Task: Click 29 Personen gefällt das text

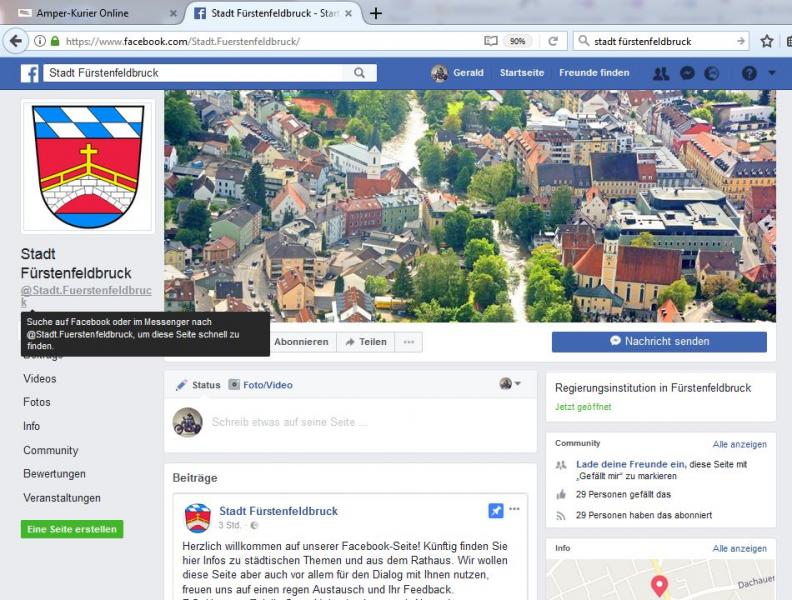Action: [x=623, y=494]
